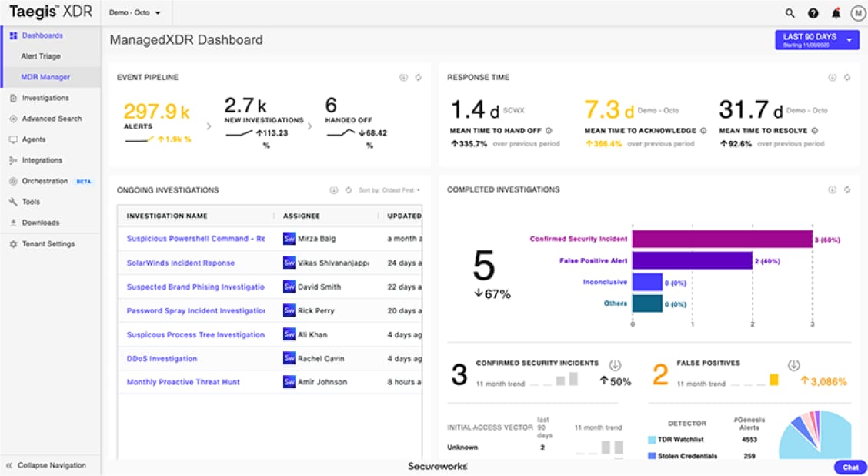
Task: Click info icon beside Mean Time To Resolve
Action: point(815,131)
